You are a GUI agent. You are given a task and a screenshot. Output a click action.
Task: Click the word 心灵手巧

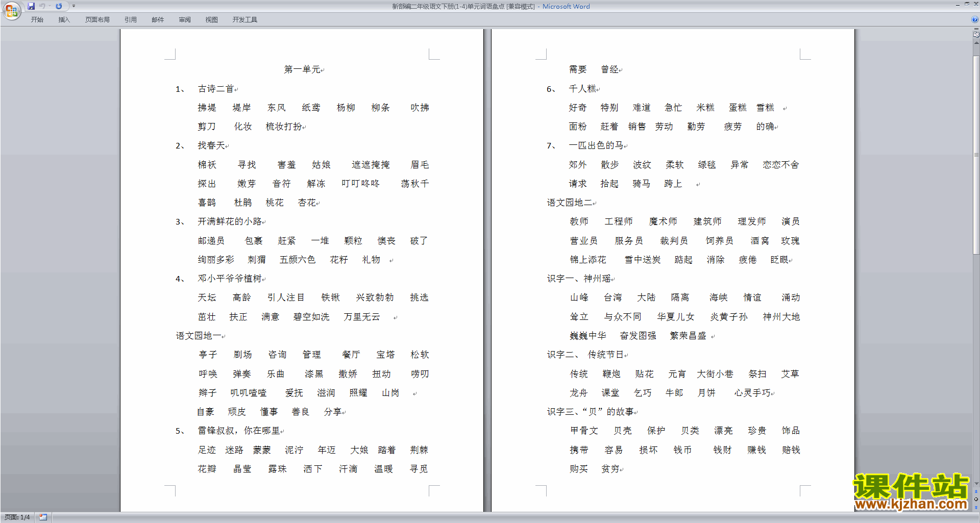tap(752, 393)
